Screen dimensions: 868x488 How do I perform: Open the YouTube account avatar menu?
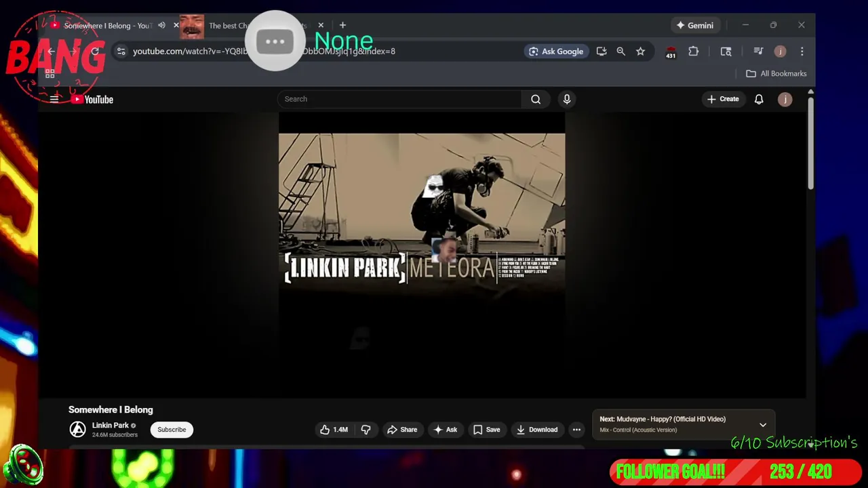point(785,99)
